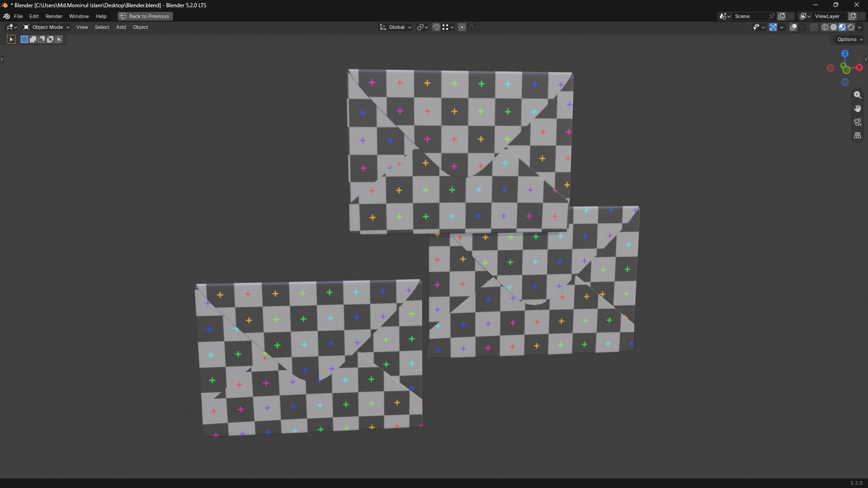Screen dimensions: 868x488
Task: Open the Options dropdown
Action: coord(850,40)
